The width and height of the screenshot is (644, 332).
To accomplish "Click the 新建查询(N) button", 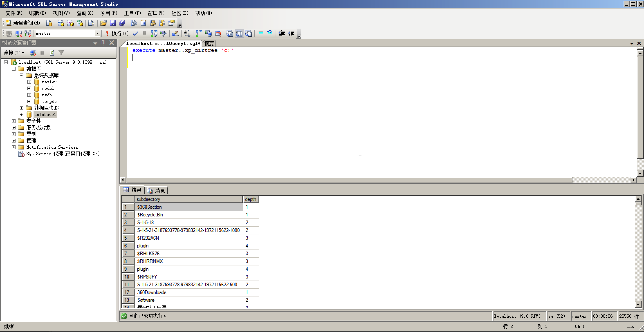I will pos(23,23).
